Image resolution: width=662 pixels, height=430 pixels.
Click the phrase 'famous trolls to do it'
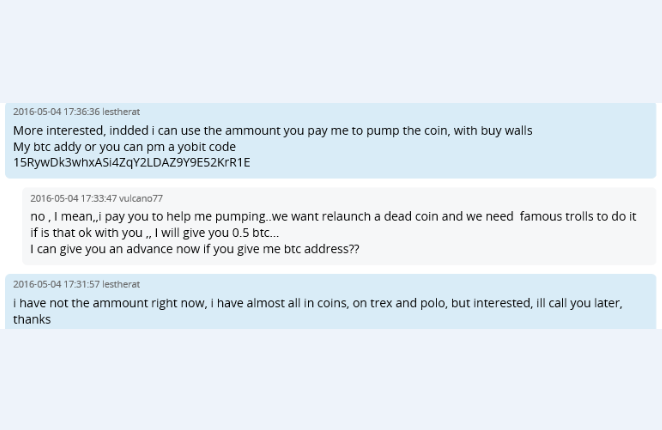578,216
